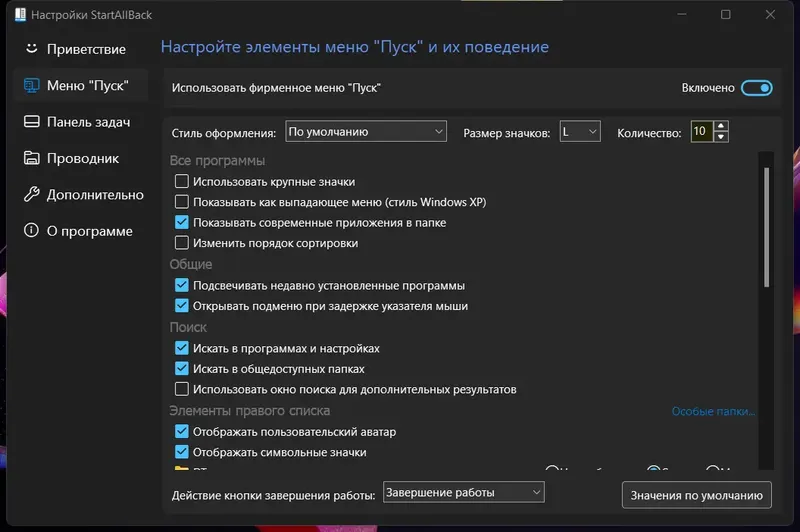Click the folder icon beside Проводник
The height and width of the screenshot is (532, 800).
tap(32, 158)
